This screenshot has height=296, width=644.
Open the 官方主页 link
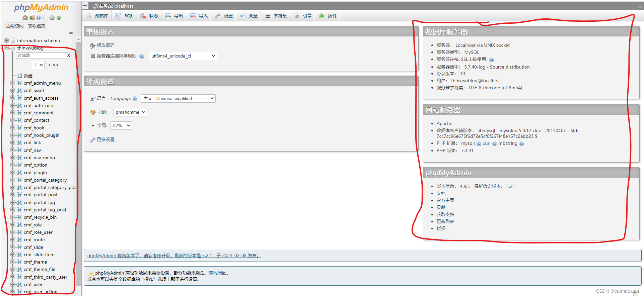point(445,200)
